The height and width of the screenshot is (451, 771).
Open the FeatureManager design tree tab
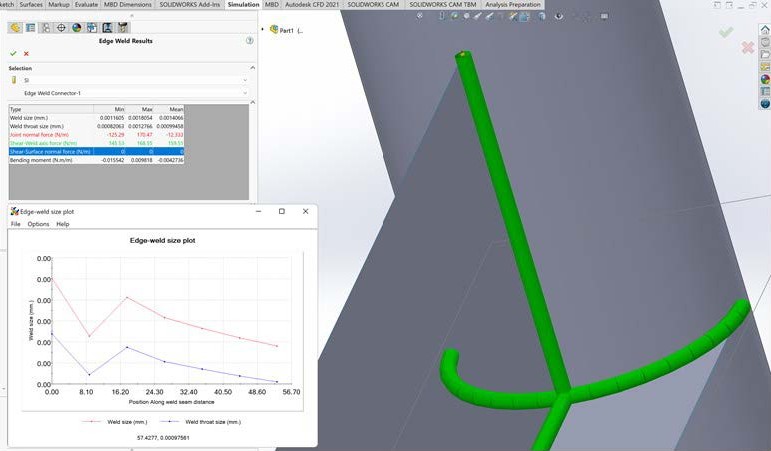(x=15, y=28)
